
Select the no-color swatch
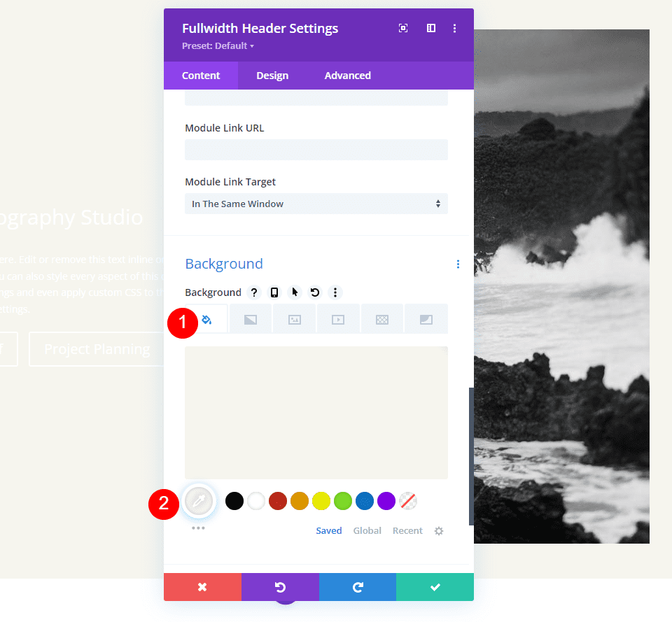point(408,501)
